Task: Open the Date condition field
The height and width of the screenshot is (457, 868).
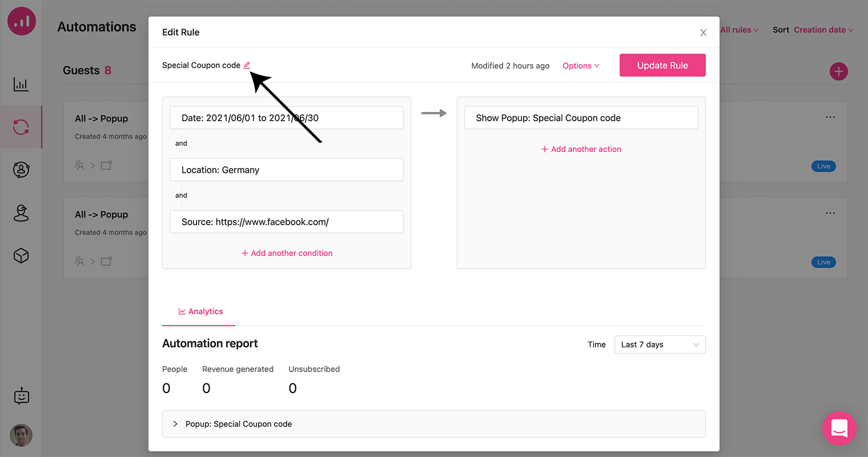Action: [287, 118]
